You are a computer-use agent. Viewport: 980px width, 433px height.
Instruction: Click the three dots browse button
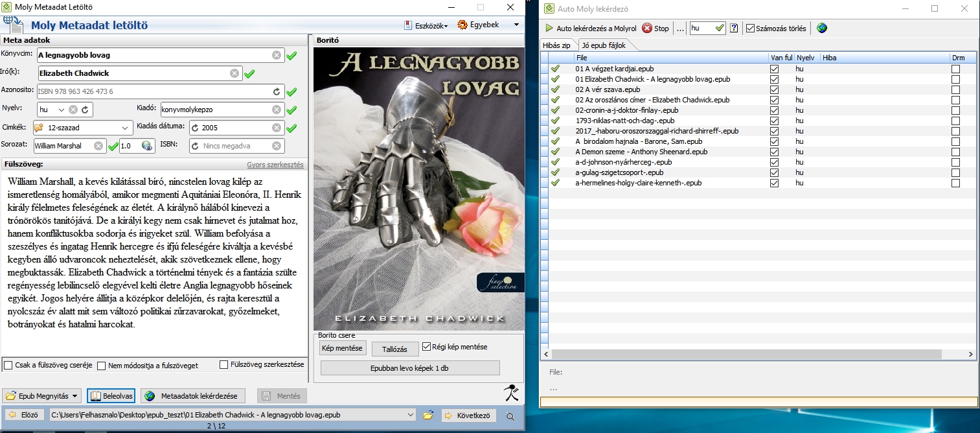tap(680, 29)
